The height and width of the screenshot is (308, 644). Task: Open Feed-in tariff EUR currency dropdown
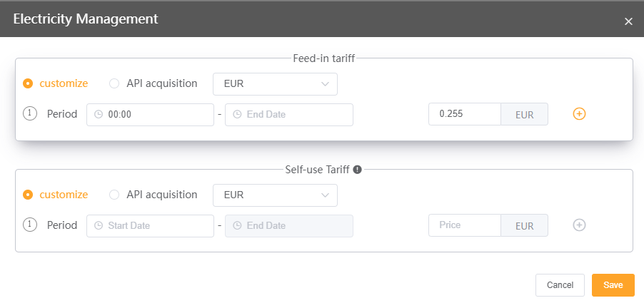(275, 83)
